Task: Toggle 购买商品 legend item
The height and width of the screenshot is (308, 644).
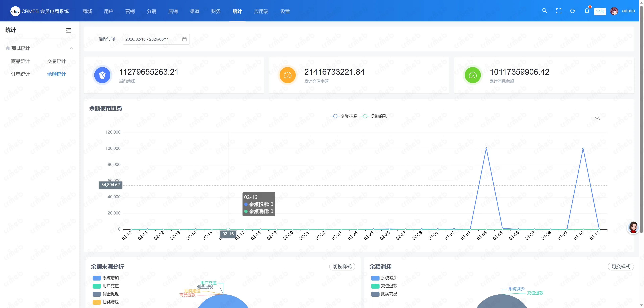Action: tap(384, 294)
